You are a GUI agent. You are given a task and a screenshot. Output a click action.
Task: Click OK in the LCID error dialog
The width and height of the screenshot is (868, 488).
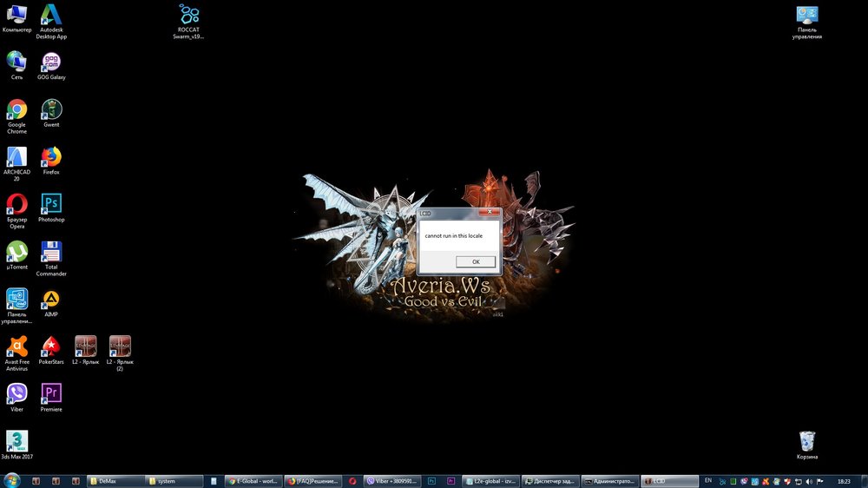coord(476,261)
